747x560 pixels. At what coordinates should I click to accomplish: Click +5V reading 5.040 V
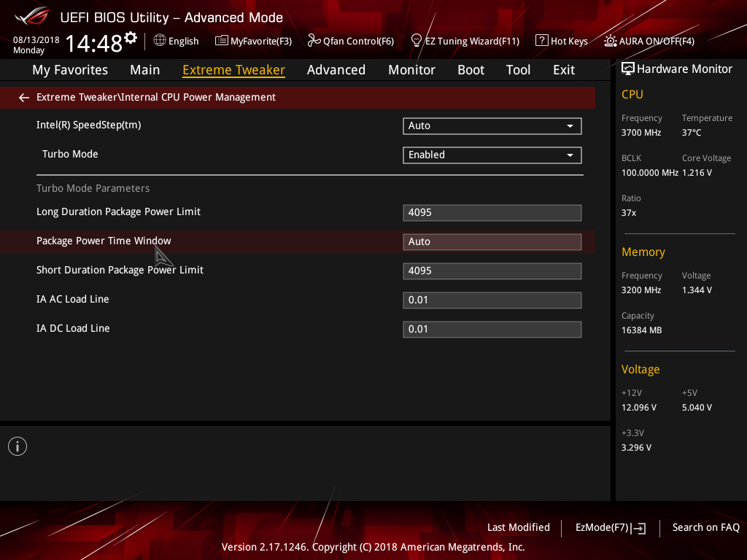point(697,408)
